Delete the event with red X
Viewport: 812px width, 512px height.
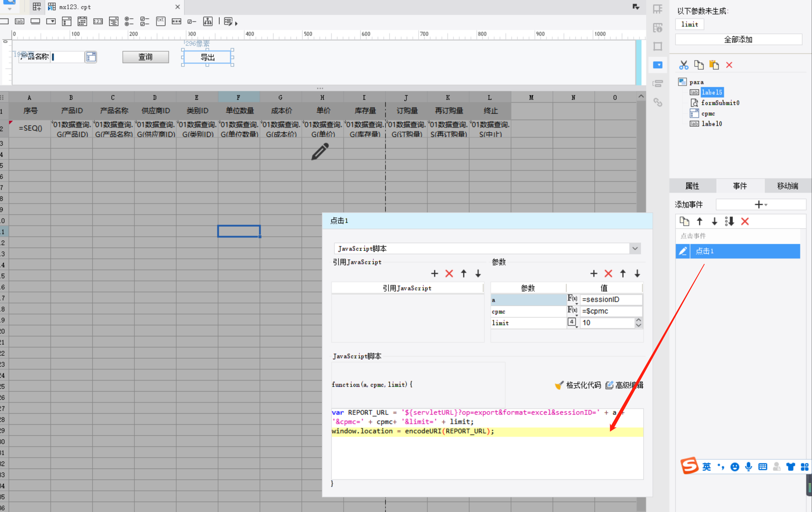(x=745, y=221)
